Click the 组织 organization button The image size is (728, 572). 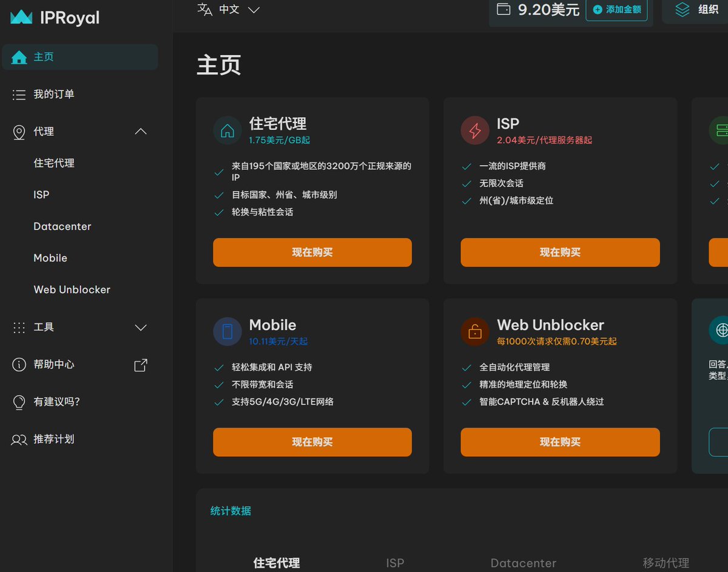coord(696,10)
